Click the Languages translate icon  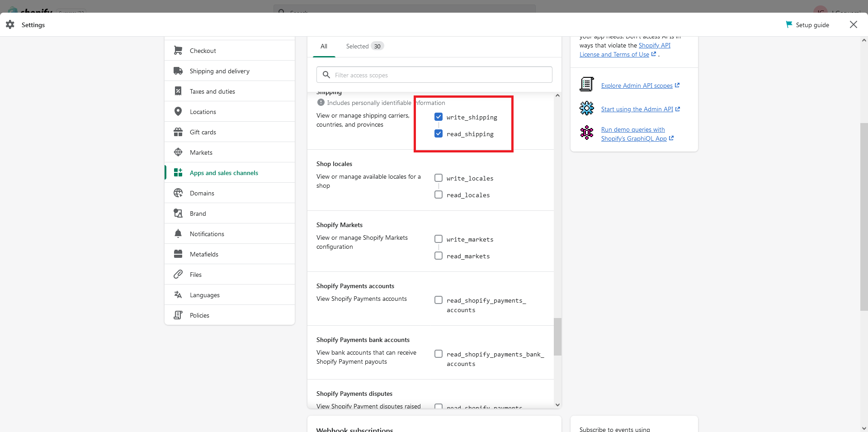coord(178,295)
